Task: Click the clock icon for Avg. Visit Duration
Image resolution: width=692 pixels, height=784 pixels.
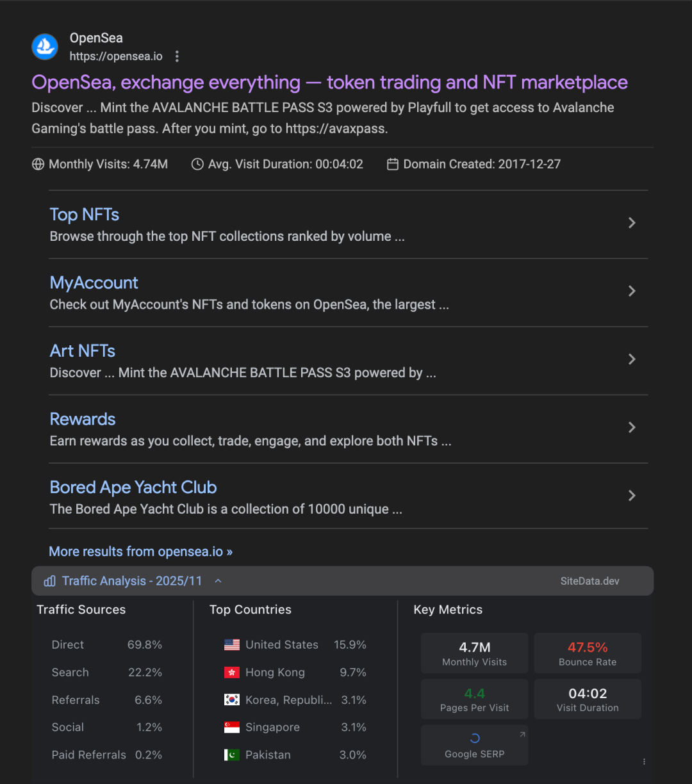Action: [x=197, y=164]
